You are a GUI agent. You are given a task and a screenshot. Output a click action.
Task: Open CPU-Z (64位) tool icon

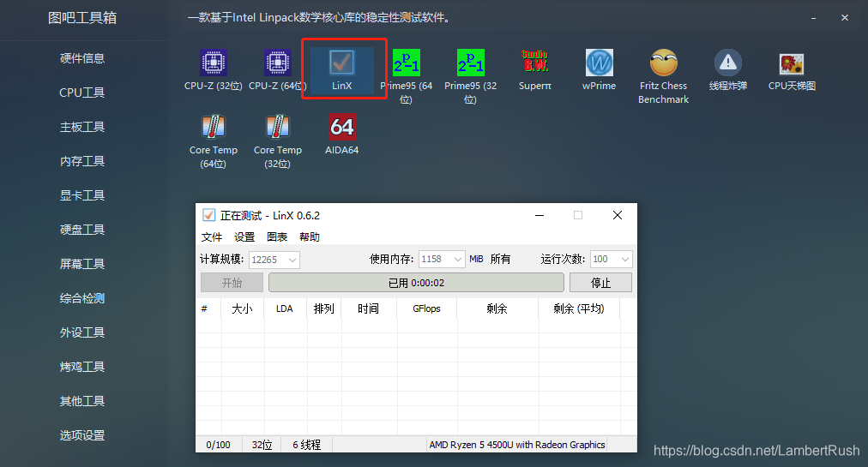tap(277, 63)
